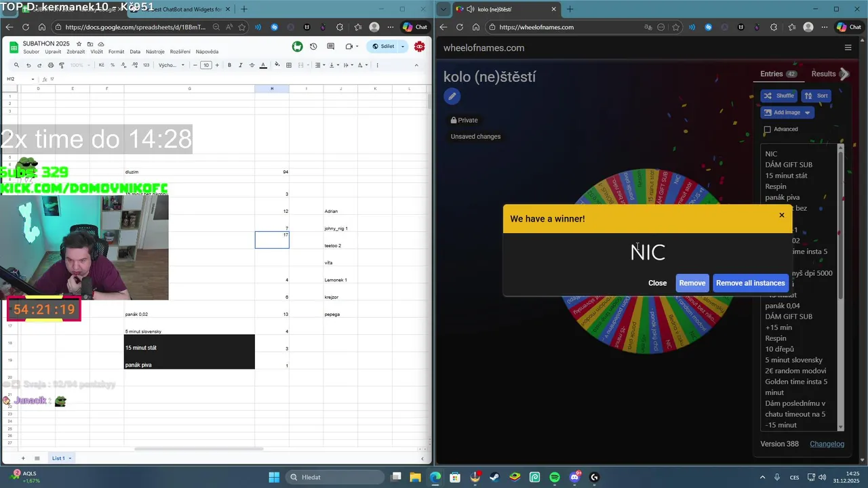The width and height of the screenshot is (868, 488).
Task: Open vertical align dropdown
Action: (x=333, y=65)
